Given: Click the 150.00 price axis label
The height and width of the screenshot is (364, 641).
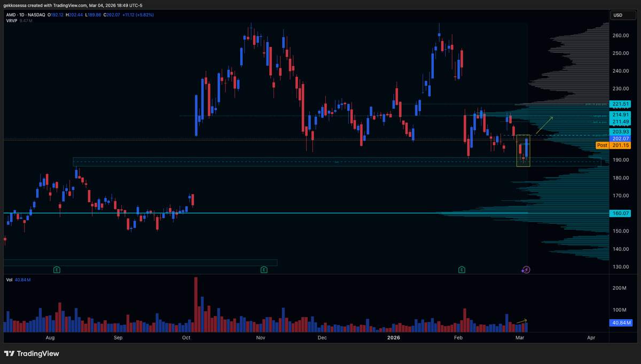Looking at the screenshot, I should click(620, 231).
